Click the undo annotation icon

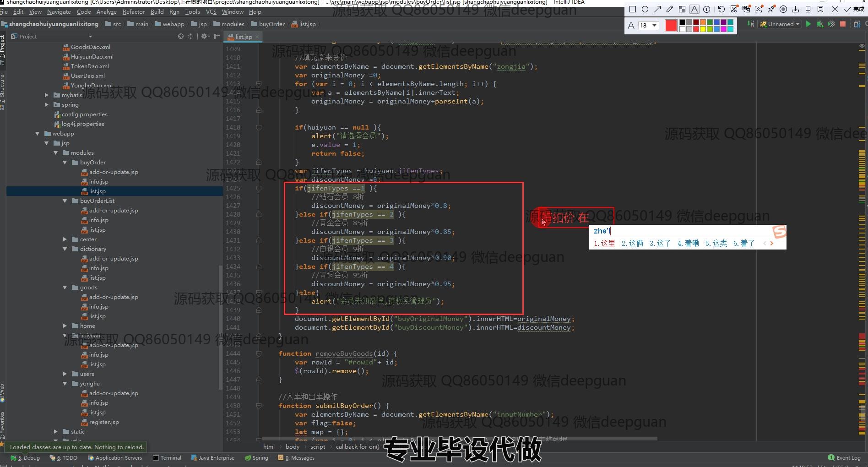[x=722, y=9]
